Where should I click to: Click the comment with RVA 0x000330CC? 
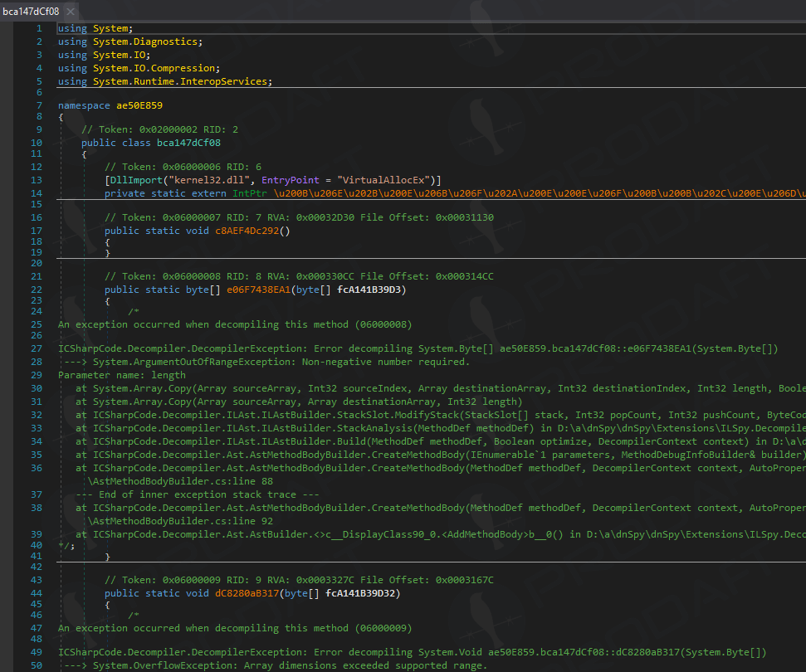pyautogui.click(x=299, y=276)
